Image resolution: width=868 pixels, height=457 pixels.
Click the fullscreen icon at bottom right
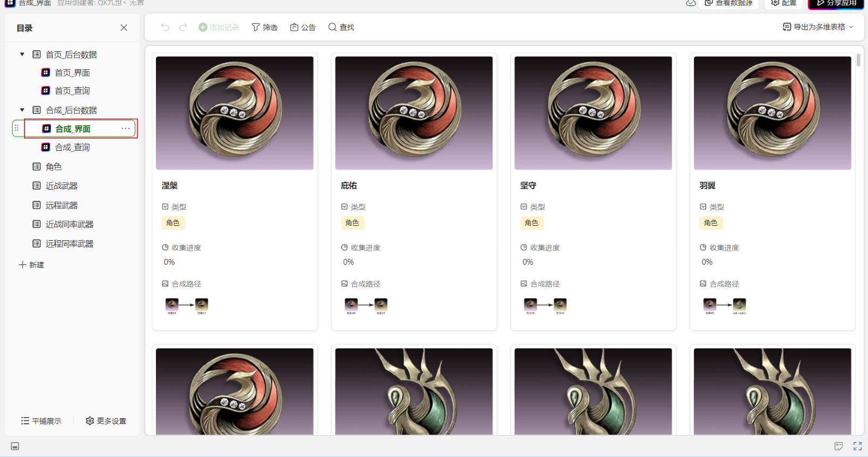tap(857, 446)
